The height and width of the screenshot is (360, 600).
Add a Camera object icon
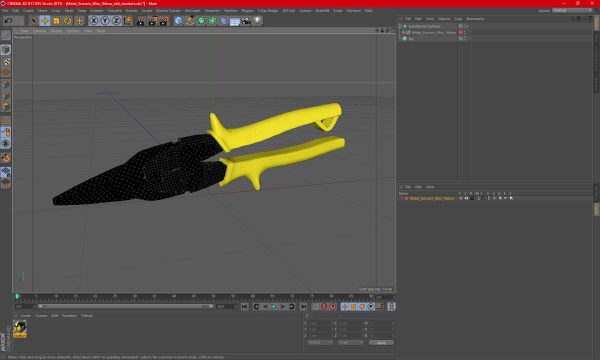(x=246, y=21)
